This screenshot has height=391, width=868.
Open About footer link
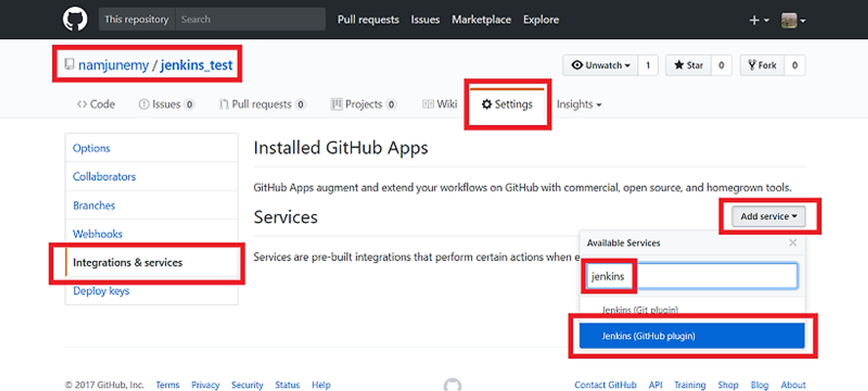[x=793, y=385]
